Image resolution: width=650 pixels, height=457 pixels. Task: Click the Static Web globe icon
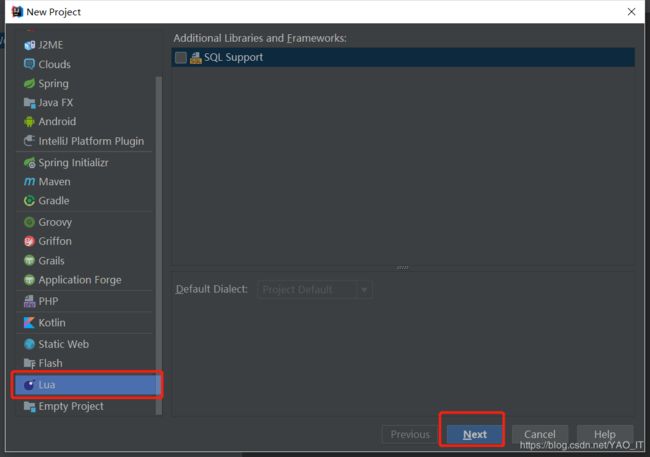coord(29,344)
